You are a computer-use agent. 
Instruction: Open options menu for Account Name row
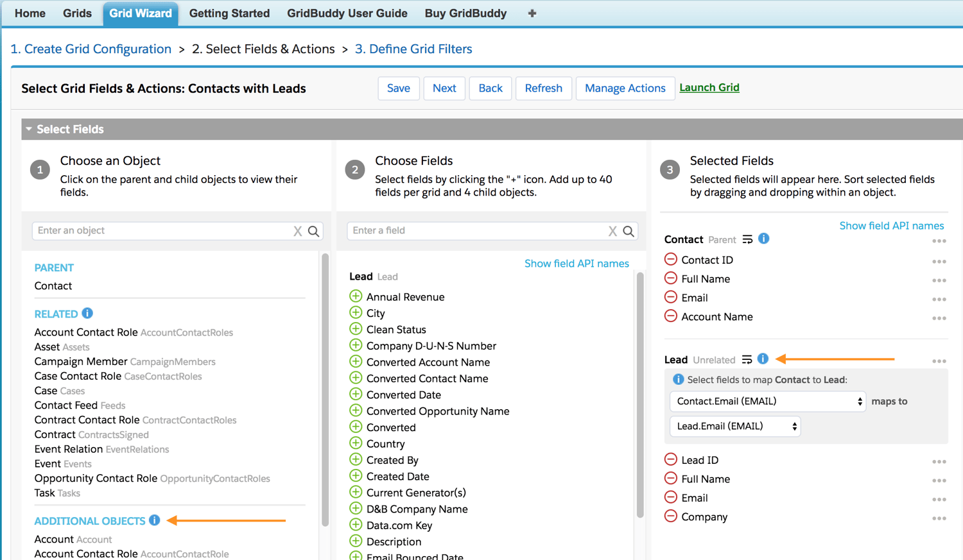coord(939,318)
